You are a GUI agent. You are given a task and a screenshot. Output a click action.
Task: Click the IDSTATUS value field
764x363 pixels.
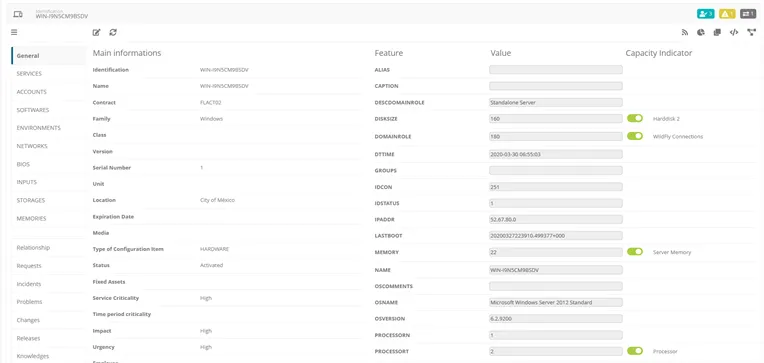pos(555,203)
